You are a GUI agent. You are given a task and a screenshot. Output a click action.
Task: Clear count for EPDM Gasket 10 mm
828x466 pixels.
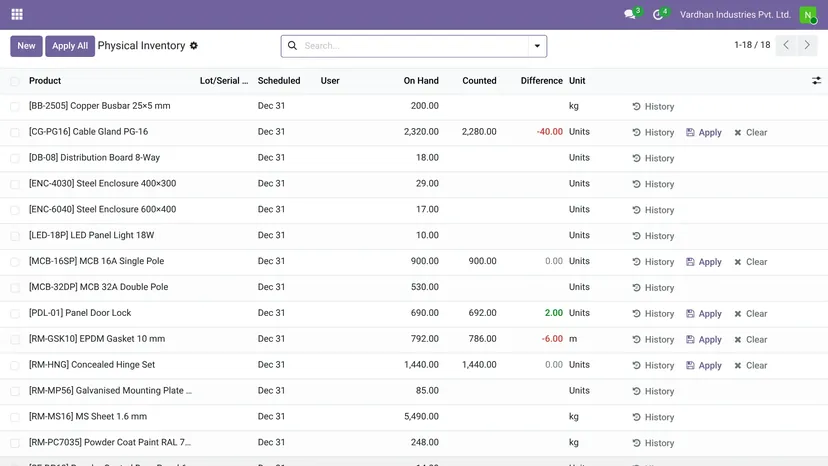[750, 340]
